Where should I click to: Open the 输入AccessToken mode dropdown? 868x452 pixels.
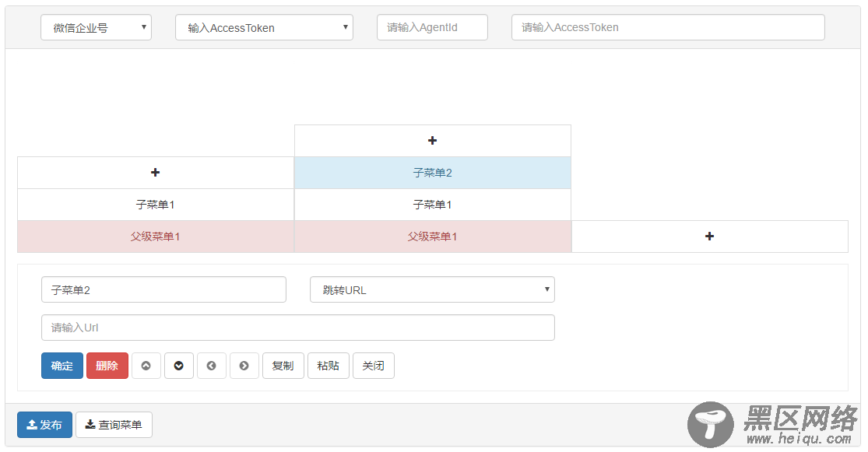click(x=264, y=28)
